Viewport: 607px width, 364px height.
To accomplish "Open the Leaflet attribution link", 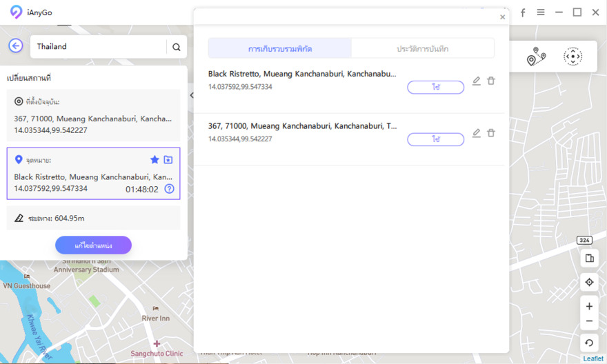I will 593,358.
